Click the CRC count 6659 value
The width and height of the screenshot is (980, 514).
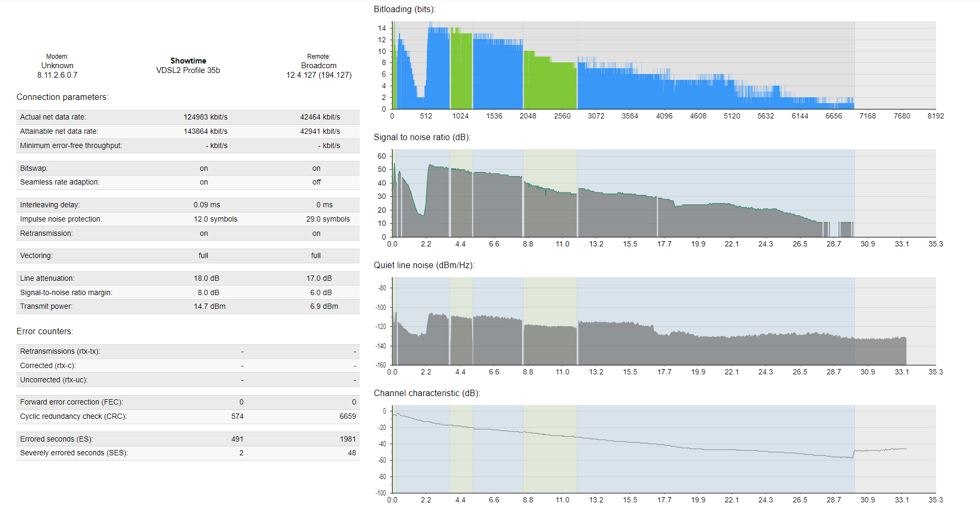(x=350, y=416)
